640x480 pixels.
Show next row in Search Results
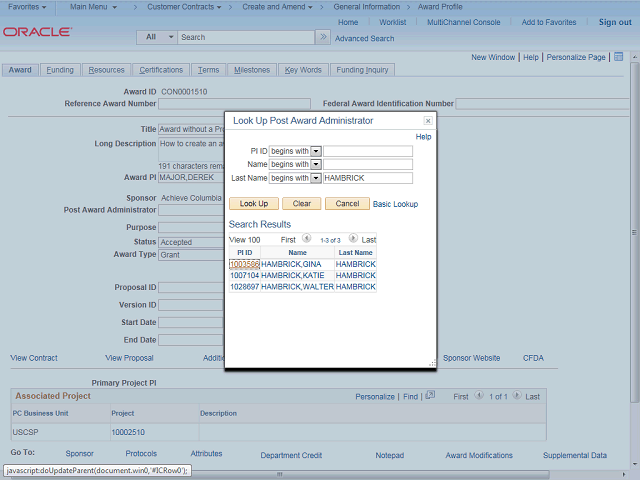(352, 240)
